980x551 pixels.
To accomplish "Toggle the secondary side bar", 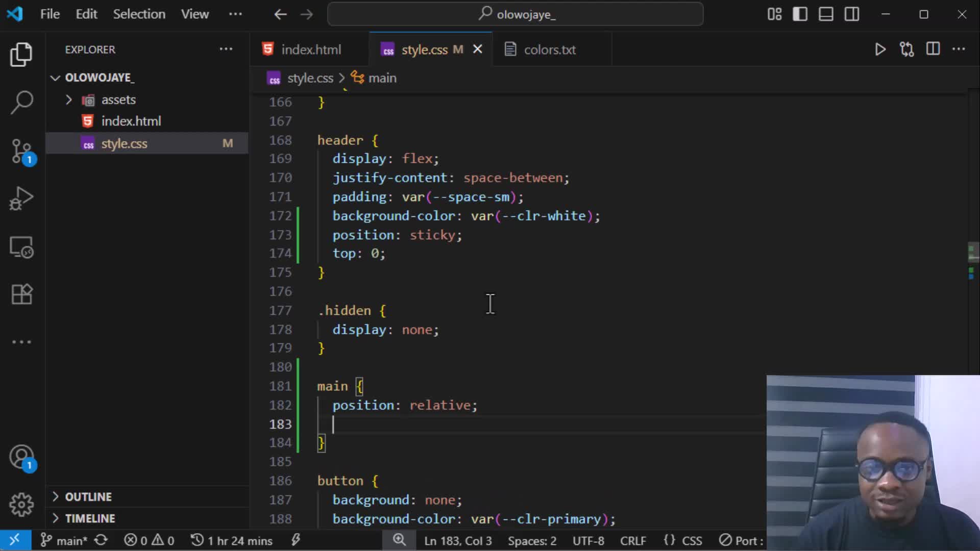I will [x=852, y=14].
